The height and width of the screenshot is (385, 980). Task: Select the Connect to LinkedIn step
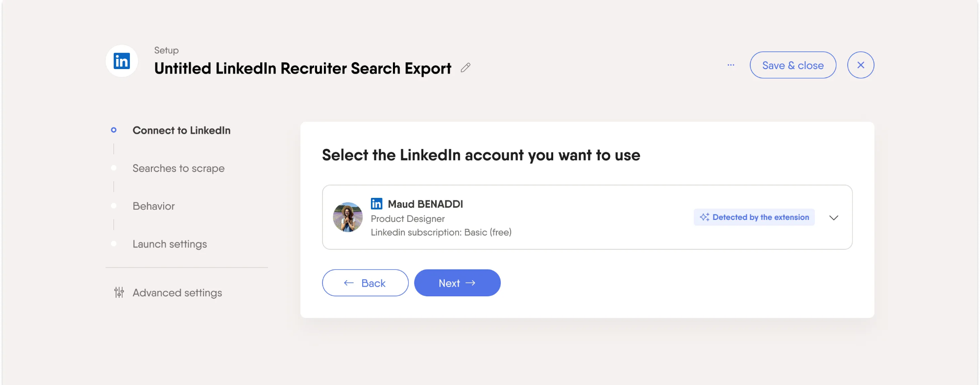click(181, 130)
